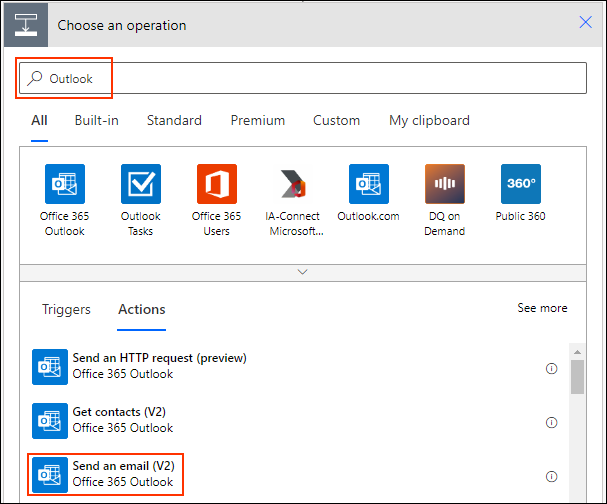Expand the connectors list with chevron

point(303,272)
